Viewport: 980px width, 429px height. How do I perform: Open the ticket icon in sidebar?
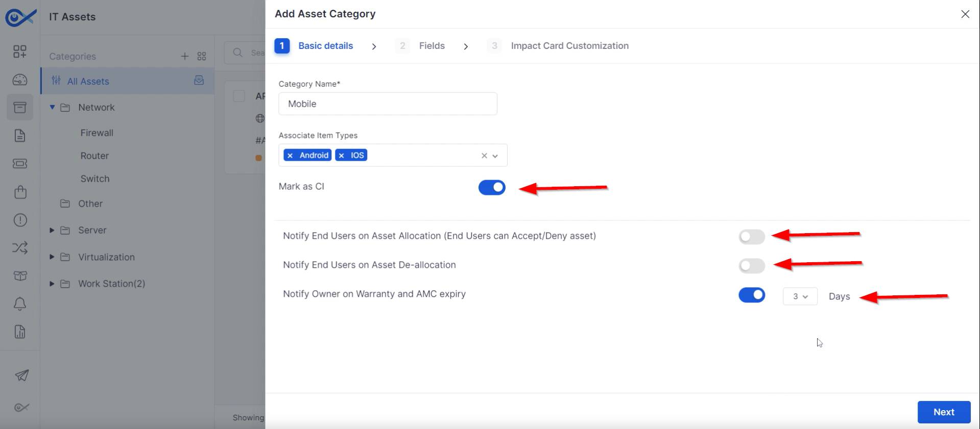pyautogui.click(x=20, y=164)
